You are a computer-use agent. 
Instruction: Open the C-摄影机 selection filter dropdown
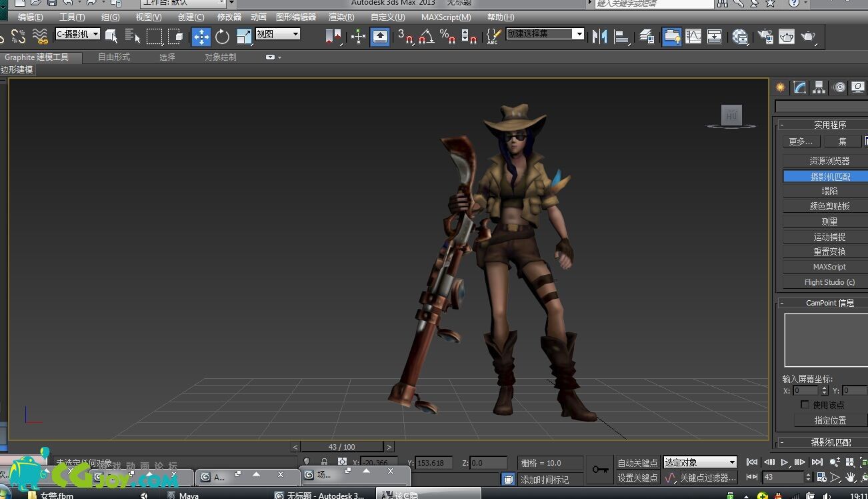pos(78,33)
